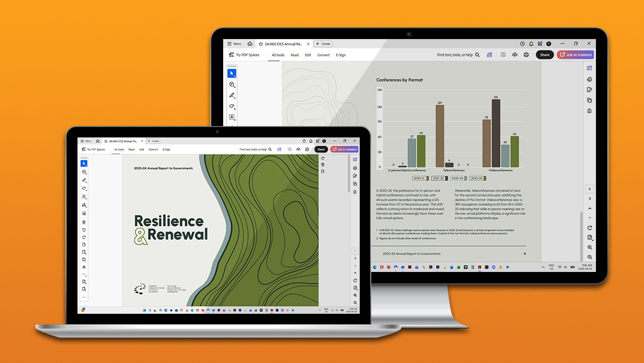Click the Share button on the laptop
Screen dimensions: 644x363
[321, 150]
